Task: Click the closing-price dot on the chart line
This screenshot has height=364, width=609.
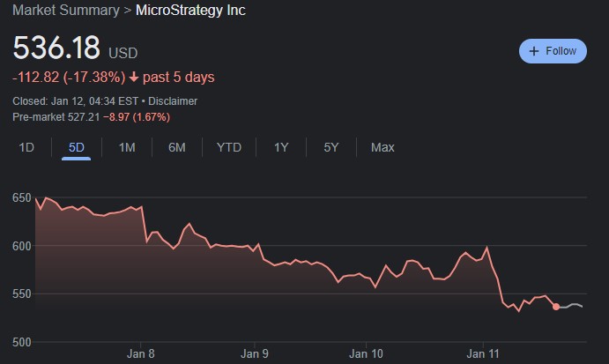Action: point(556,307)
